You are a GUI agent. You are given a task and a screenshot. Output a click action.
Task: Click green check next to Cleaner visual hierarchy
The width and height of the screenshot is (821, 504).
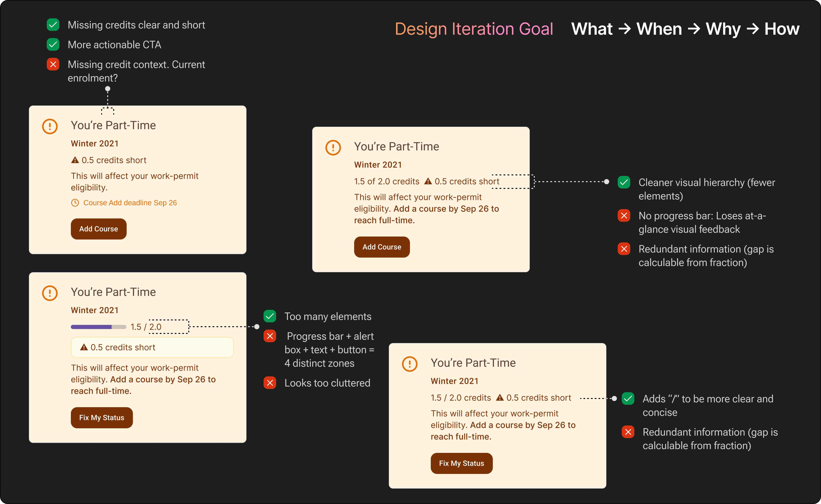coord(624,182)
